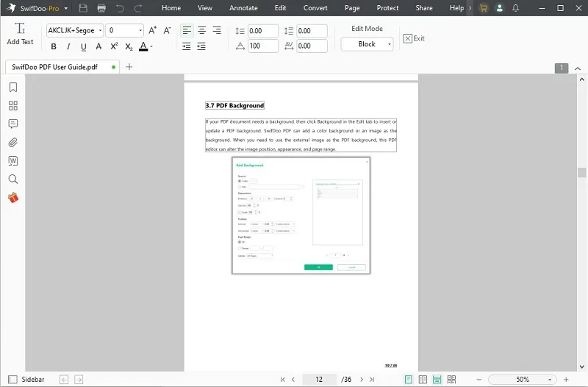588x387 pixels.
Task: Show the page thumbnails panel
Action: [x=13, y=106]
